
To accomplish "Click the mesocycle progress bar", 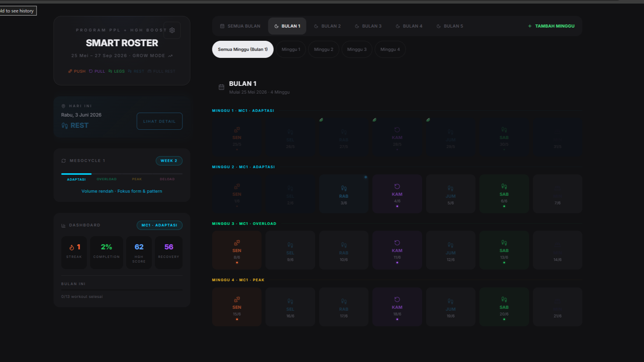I will point(122,174).
